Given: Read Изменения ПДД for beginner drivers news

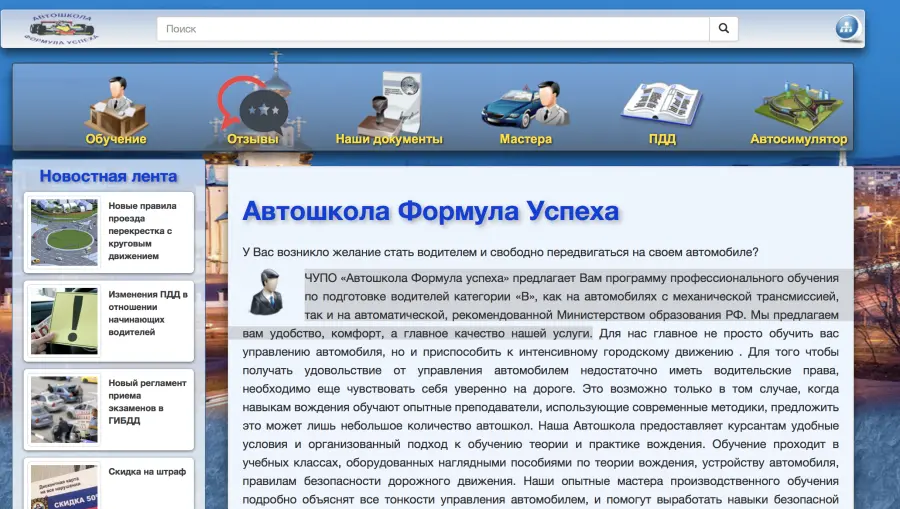Looking at the screenshot, I should pos(148,313).
